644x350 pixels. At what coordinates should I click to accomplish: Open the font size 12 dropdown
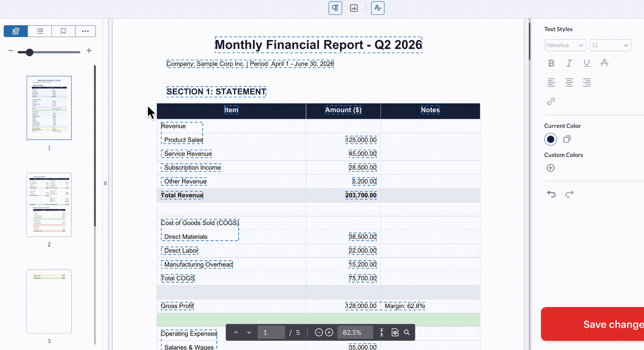pos(610,45)
